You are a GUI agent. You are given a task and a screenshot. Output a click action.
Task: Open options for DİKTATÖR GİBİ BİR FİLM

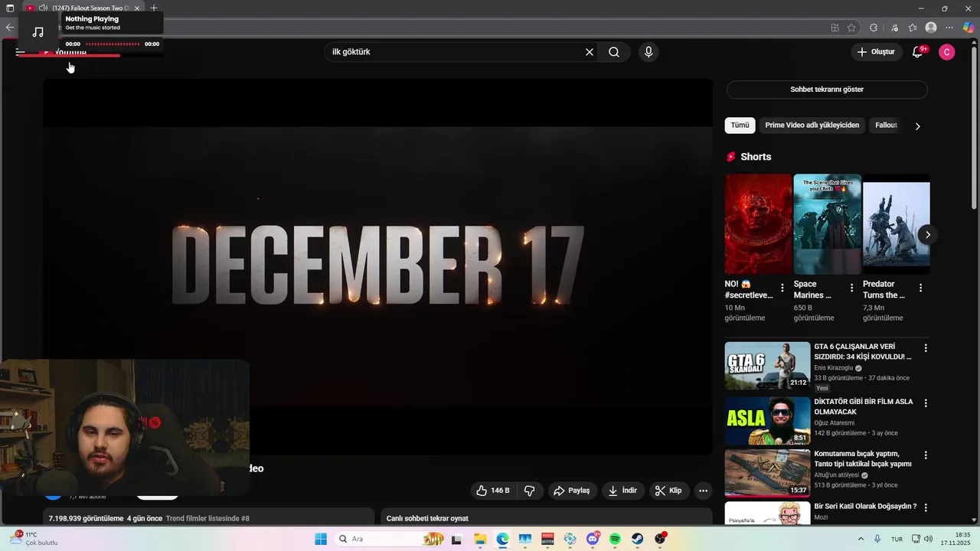tap(926, 403)
